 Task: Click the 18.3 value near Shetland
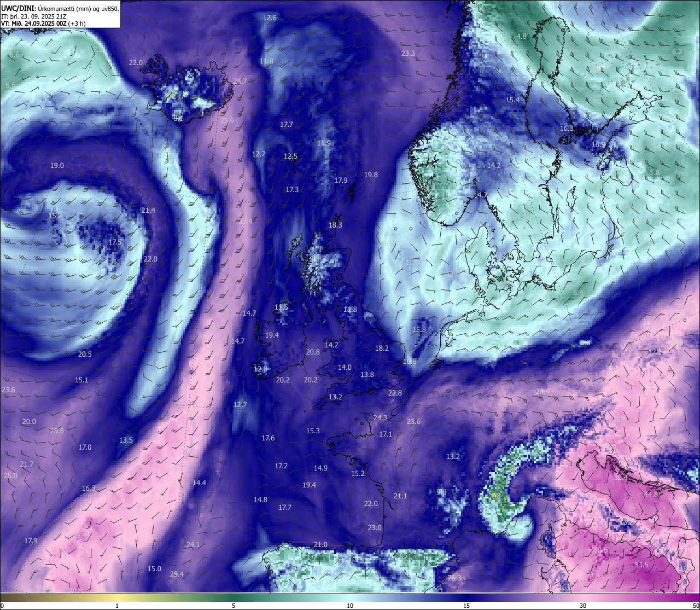tap(335, 225)
